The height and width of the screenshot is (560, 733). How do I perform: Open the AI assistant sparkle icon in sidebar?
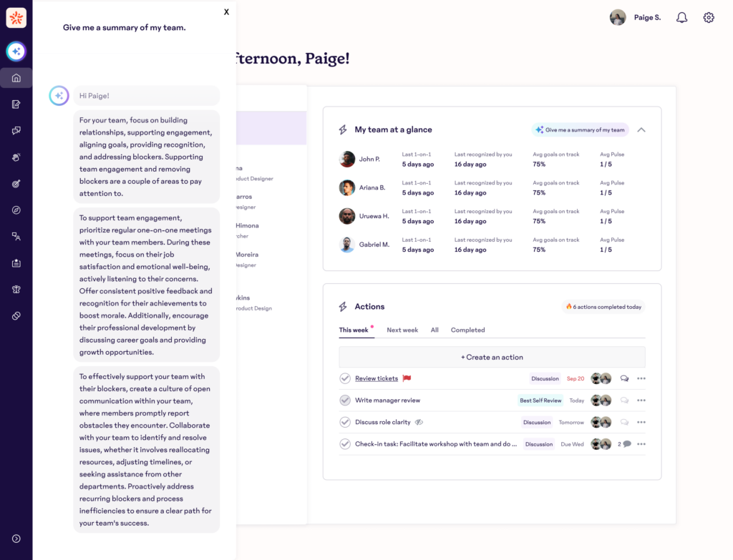16,51
